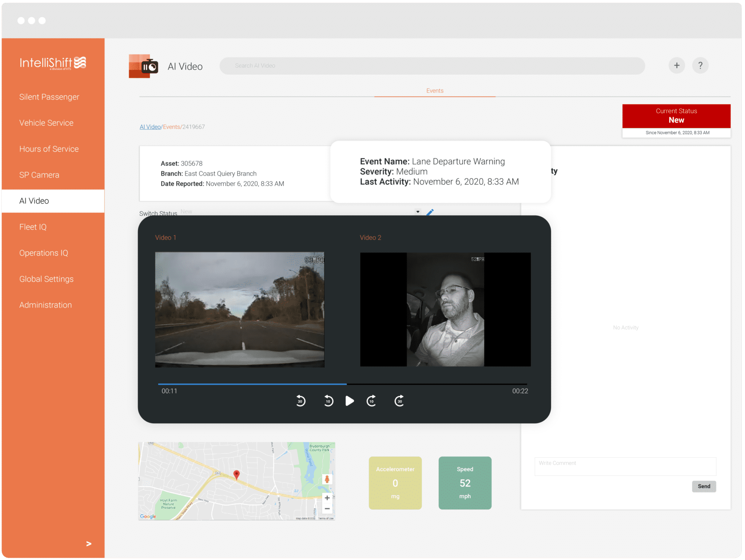Skip forward 10 seconds in the video
The height and width of the screenshot is (560, 745).
[x=371, y=401]
